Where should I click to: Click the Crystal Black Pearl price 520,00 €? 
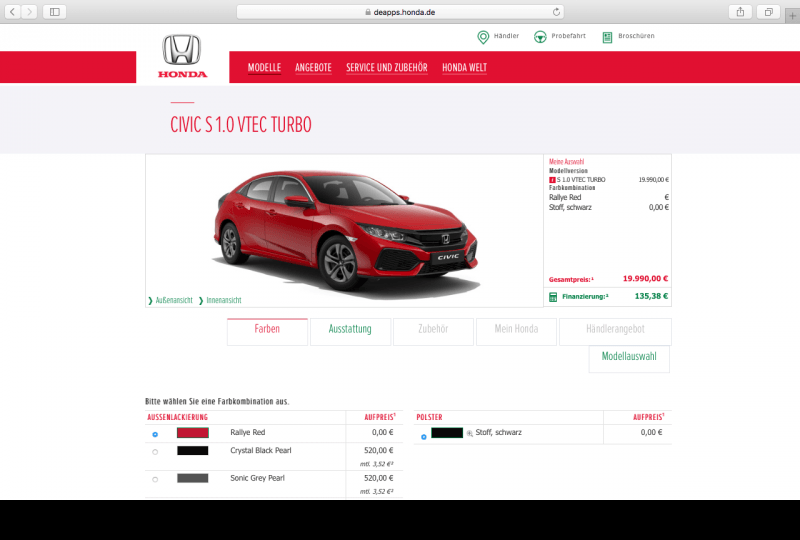click(379, 450)
